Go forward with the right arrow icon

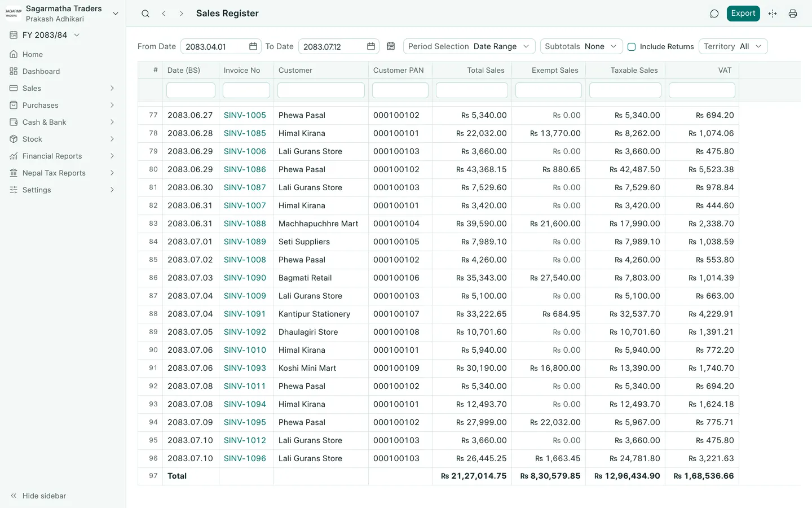pos(182,14)
